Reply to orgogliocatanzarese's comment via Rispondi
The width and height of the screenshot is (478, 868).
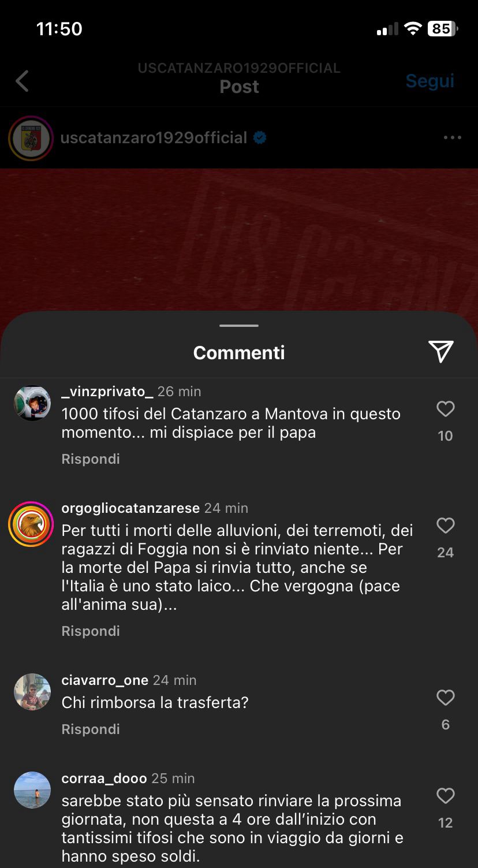pyautogui.click(x=91, y=631)
